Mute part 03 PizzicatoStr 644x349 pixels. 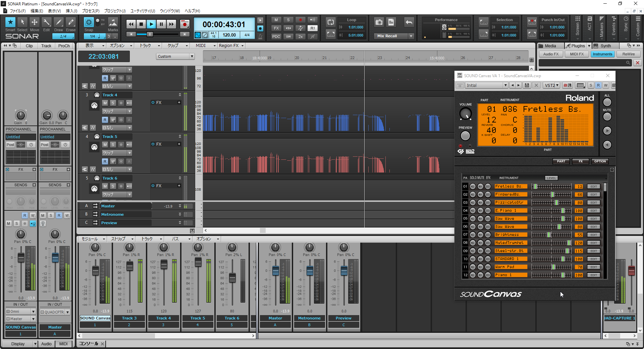point(480,203)
